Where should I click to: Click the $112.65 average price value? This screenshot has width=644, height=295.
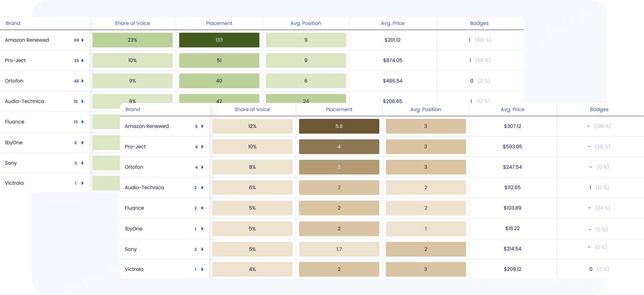pos(512,188)
